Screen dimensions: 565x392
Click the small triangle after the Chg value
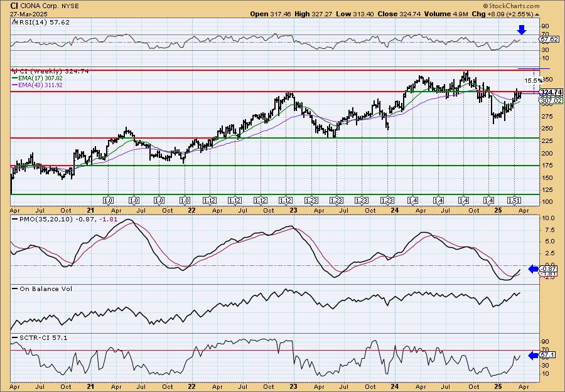(537, 14)
